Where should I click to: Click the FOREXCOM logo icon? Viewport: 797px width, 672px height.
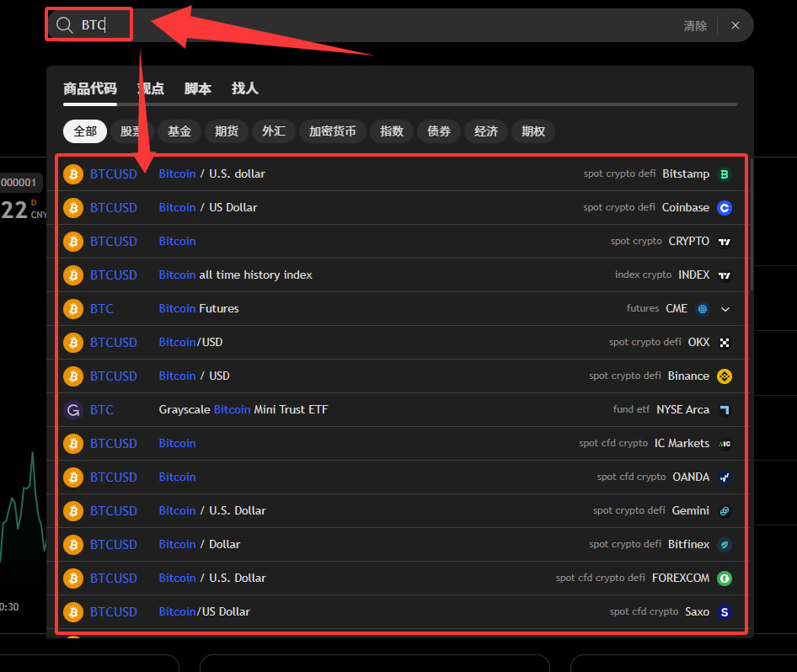pos(725,578)
